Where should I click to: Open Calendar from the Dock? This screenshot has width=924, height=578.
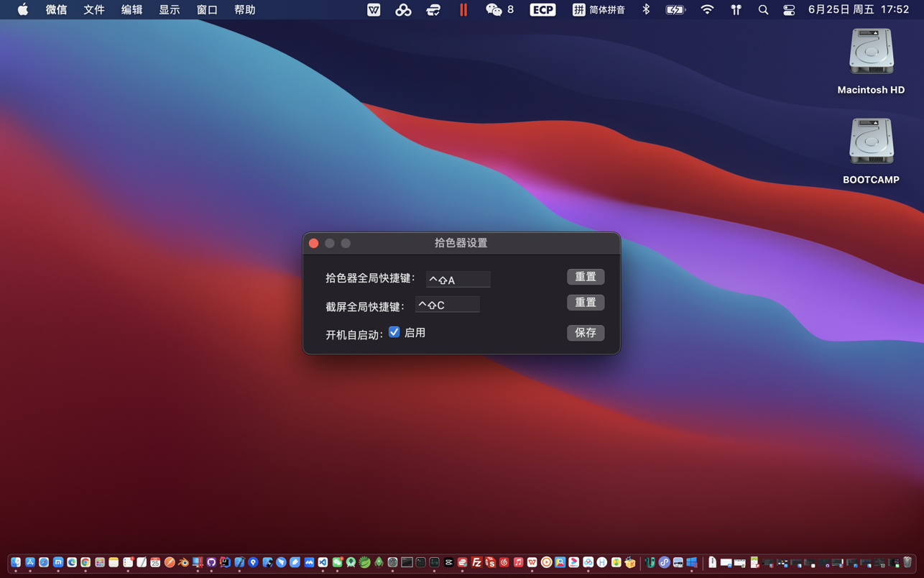155,562
